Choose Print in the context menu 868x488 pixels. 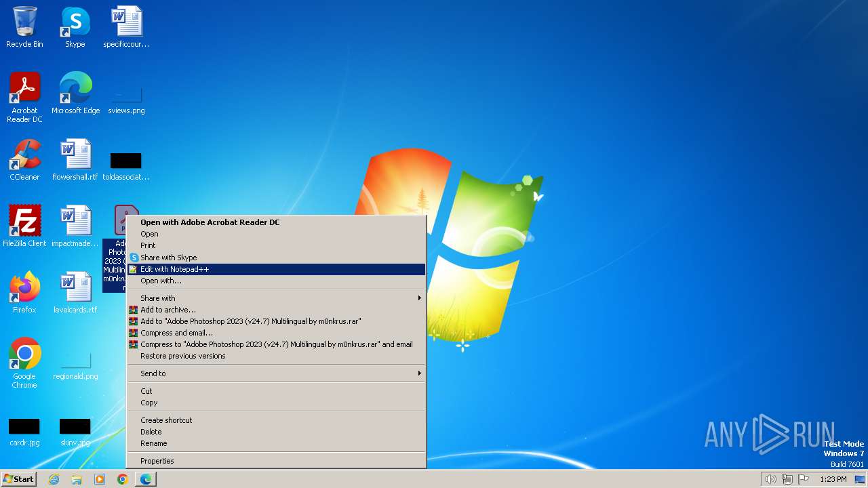[x=277, y=245]
